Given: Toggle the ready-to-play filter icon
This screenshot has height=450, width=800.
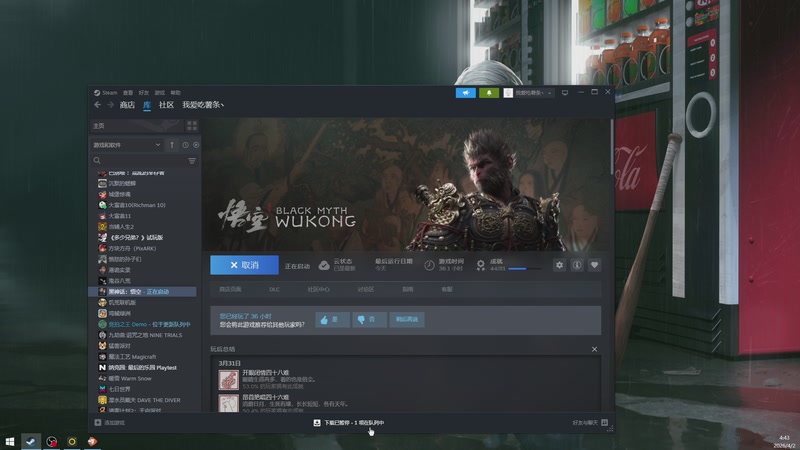Looking at the screenshot, I should 196,145.
